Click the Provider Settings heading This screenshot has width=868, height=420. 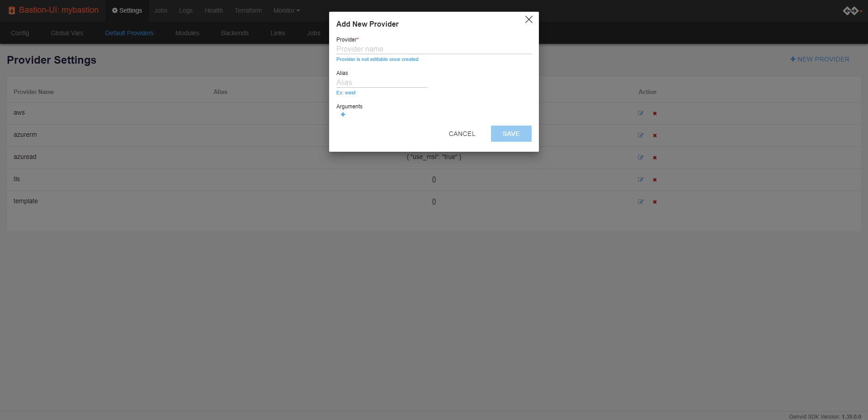point(52,60)
